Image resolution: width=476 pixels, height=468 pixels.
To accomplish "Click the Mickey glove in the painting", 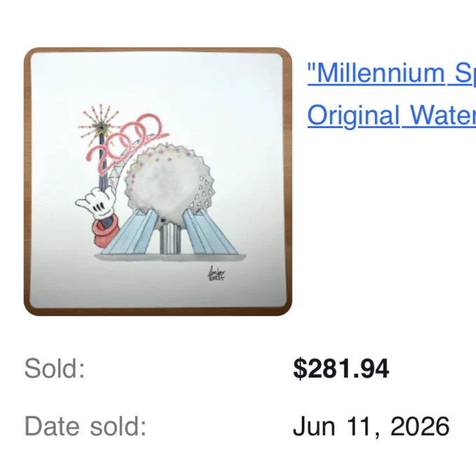I will [96, 202].
